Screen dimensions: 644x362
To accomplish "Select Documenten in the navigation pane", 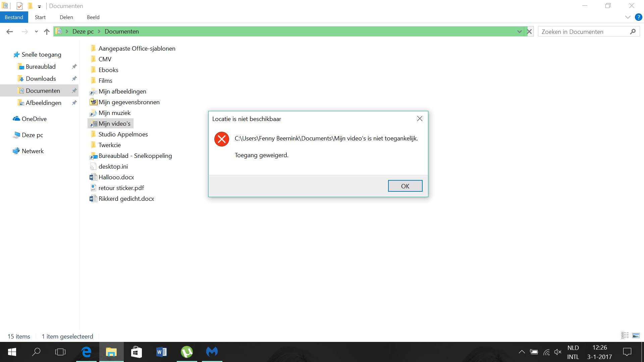I will point(39,91).
